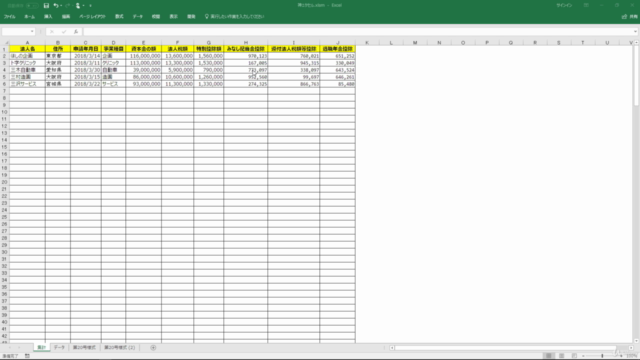Click the Undo arrow icon
640x360 pixels.
point(56,5)
